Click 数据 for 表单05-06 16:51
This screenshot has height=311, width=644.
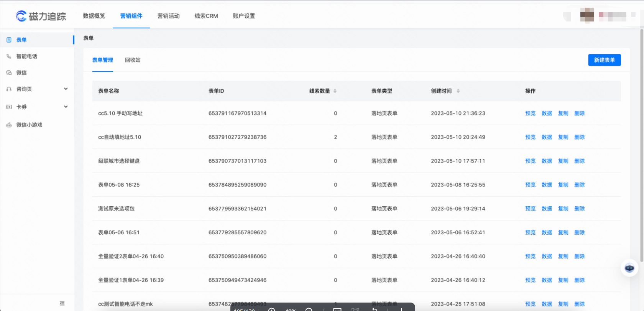point(547,232)
